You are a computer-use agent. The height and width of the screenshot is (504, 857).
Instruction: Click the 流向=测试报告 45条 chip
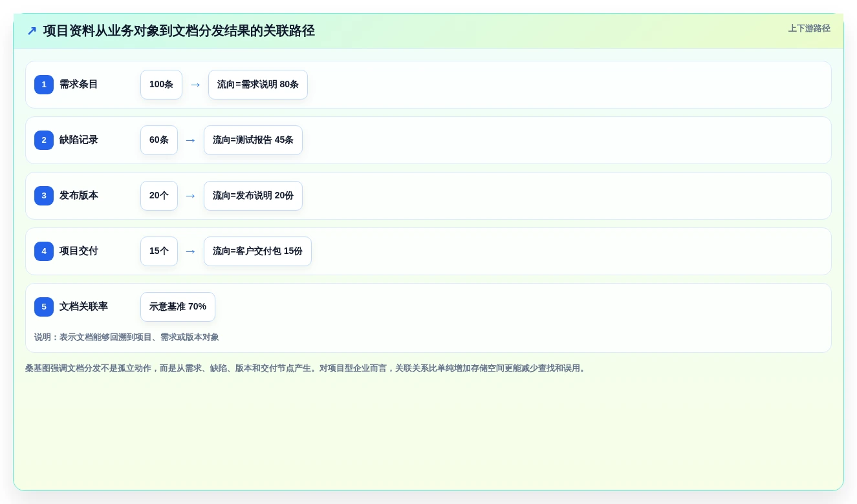pos(253,140)
